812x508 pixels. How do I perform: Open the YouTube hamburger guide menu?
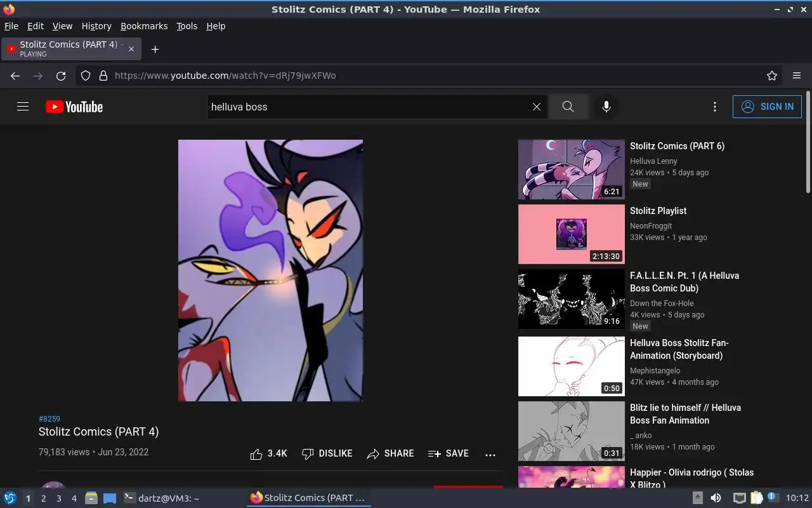[23, 107]
